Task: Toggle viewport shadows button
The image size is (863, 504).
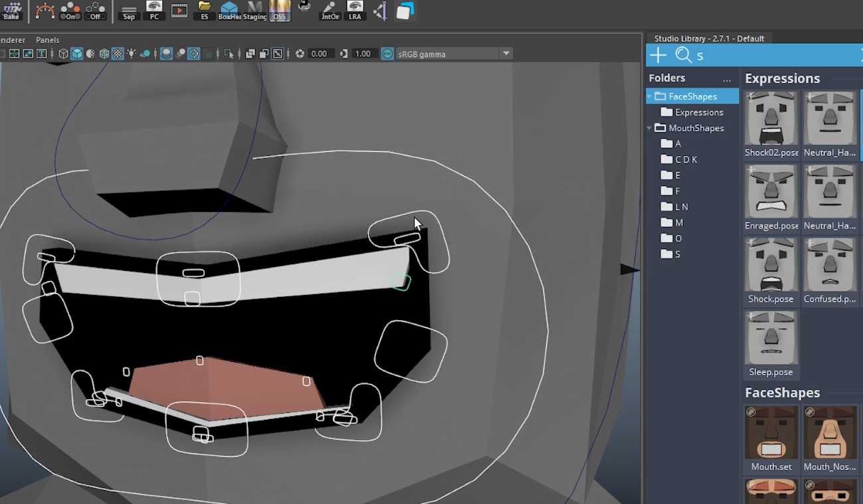Action: 145,54
